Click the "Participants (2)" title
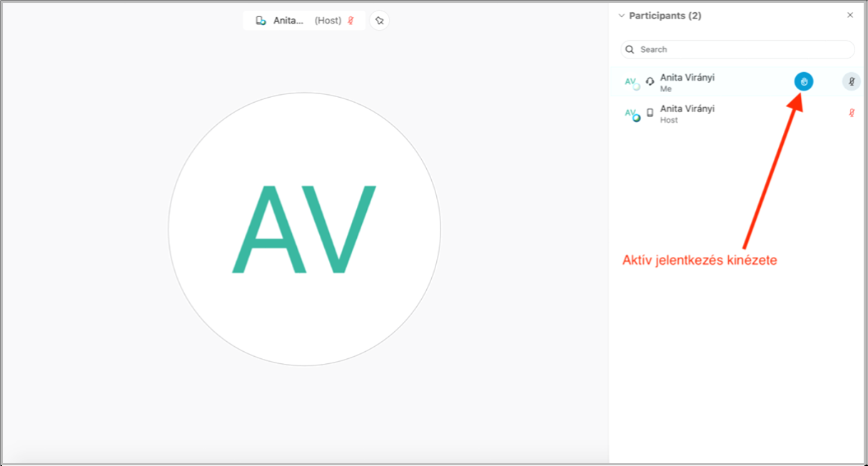The image size is (868, 466). tap(665, 15)
